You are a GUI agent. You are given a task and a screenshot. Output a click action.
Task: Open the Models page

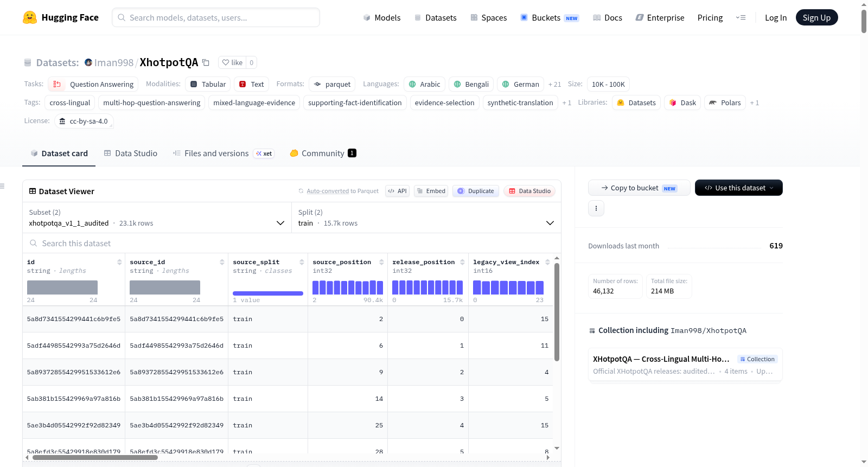[x=382, y=17]
